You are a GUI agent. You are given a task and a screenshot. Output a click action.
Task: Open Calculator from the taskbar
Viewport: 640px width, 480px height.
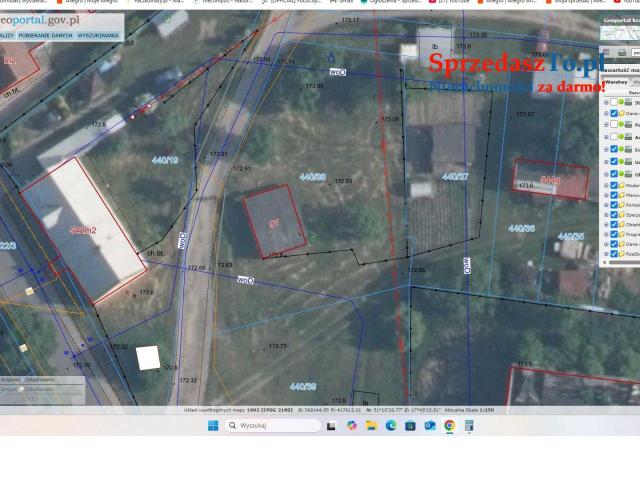tap(469, 425)
